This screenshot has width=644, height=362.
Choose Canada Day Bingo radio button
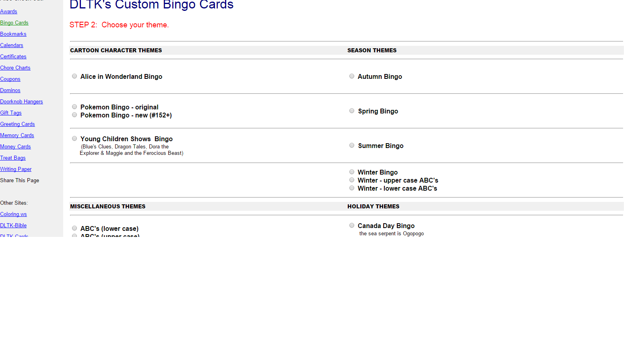(352, 225)
